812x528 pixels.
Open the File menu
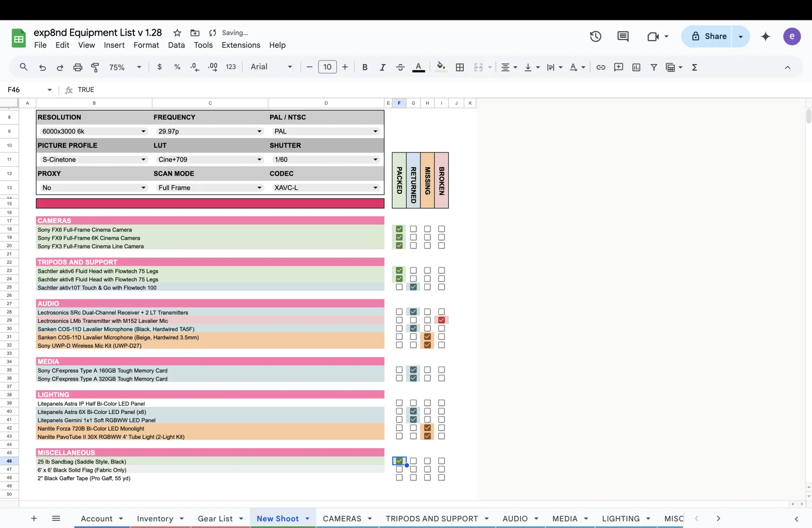40,45
